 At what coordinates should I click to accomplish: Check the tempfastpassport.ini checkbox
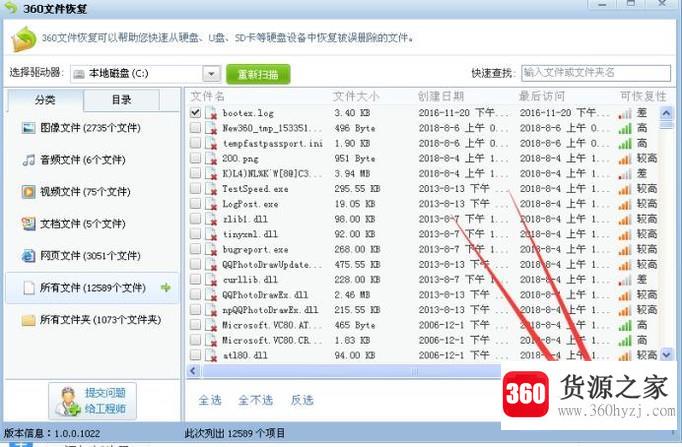tap(195, 143)
